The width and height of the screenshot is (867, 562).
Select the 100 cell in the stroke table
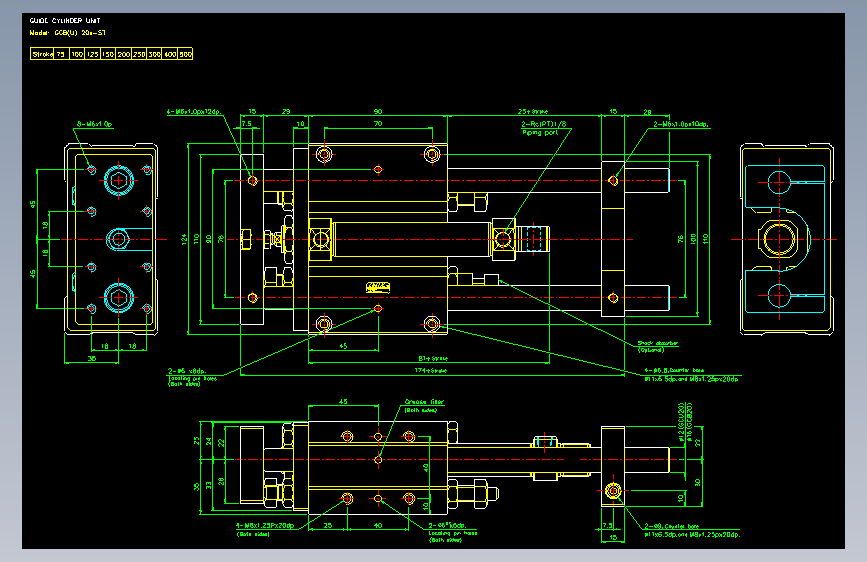(77, 54)
